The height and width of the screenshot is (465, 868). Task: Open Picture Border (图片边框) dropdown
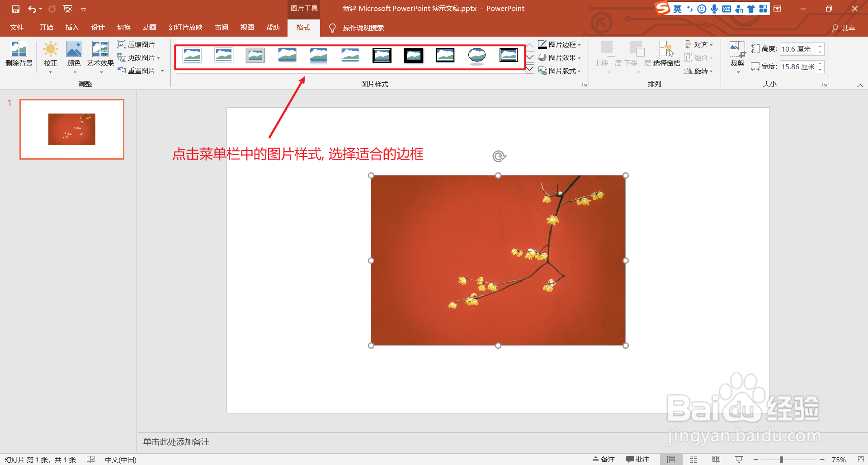point(559,44)
